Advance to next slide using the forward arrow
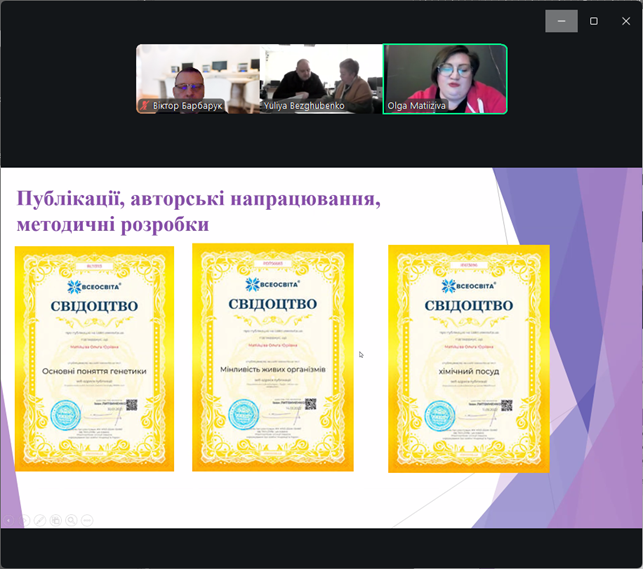This screenshot has height=569, width=643. [x=24, y=521]
